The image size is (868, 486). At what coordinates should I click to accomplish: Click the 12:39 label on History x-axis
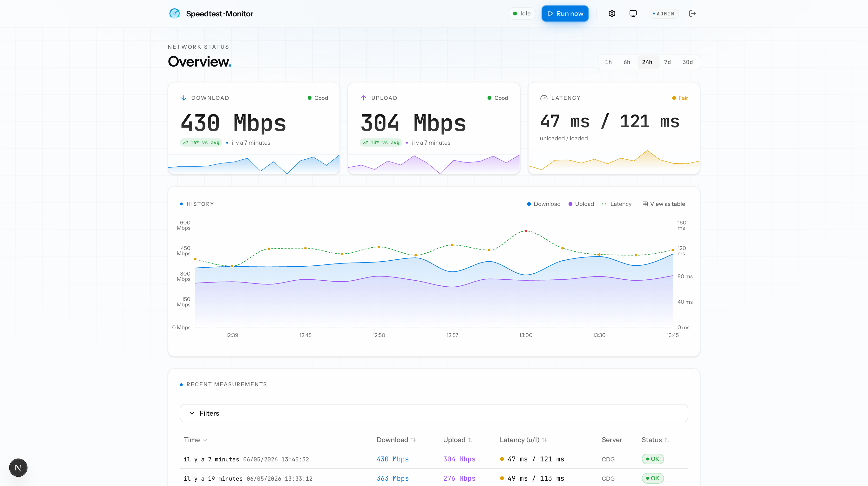click(x=232, y=335)
